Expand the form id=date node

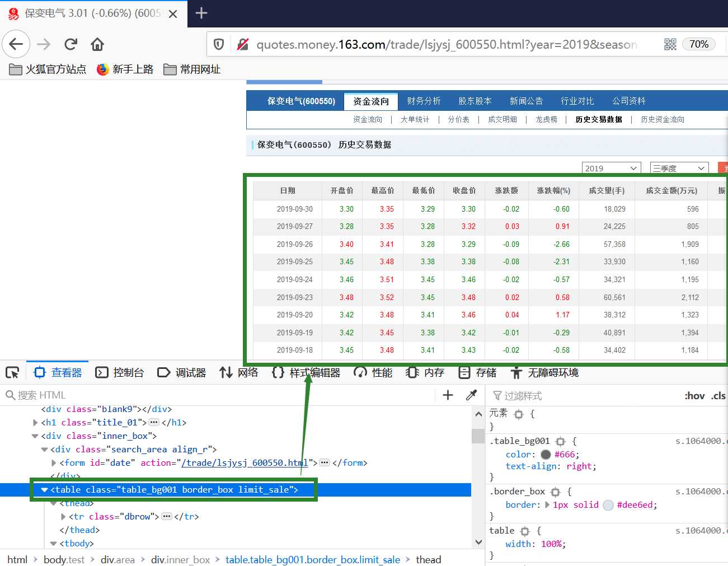(x=54, y=463)
